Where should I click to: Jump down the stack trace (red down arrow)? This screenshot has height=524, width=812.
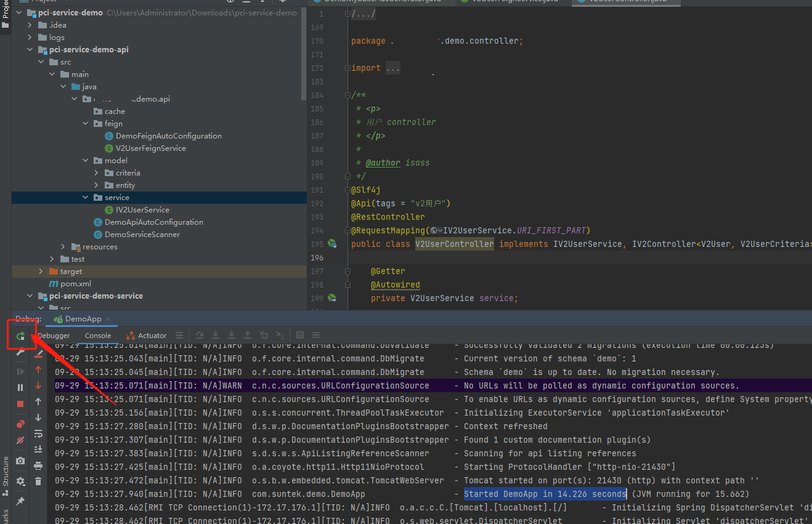(38, 385)
